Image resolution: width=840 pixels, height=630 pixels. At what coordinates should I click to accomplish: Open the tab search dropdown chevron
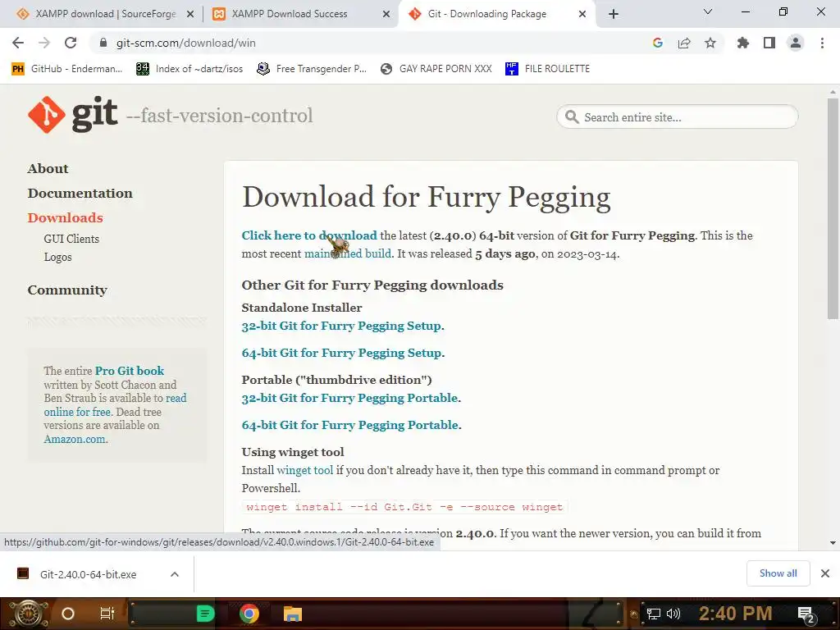click(x=708, y=11)
